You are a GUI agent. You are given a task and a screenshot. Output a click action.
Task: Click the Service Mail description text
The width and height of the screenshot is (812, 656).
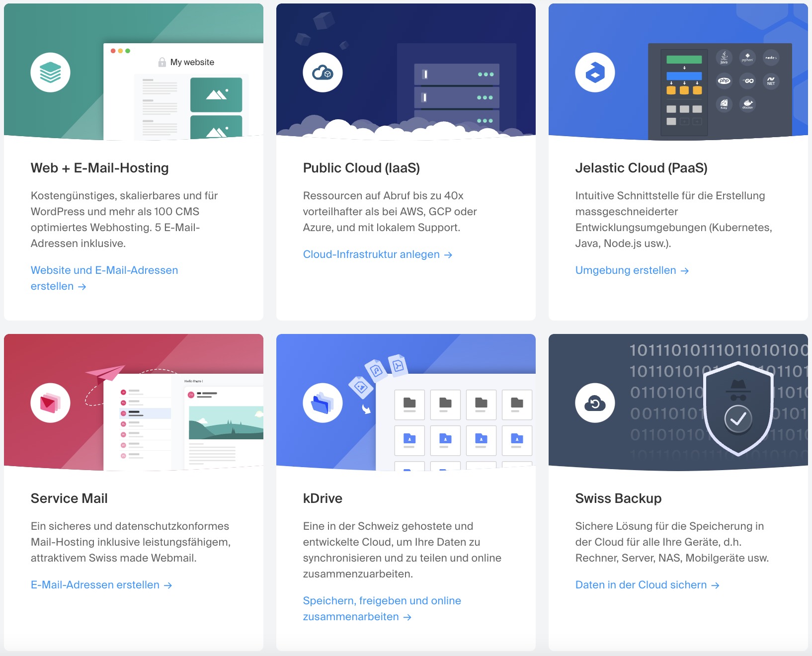click(x=131, y=542)
